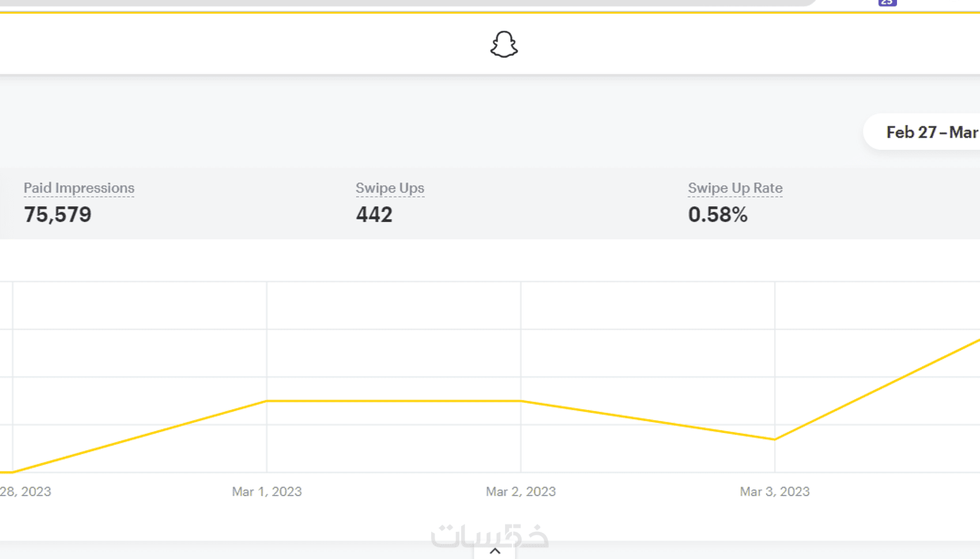Click the chart data point for Feb 28

point(13,472)
